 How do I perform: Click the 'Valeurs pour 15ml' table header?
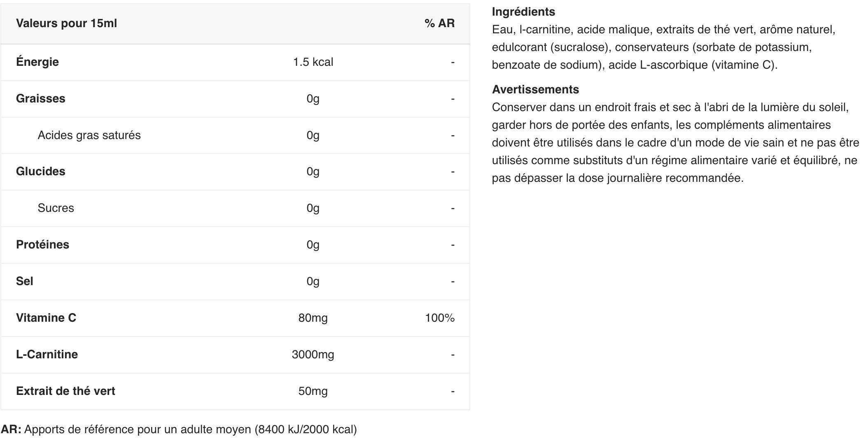[66, 23]
